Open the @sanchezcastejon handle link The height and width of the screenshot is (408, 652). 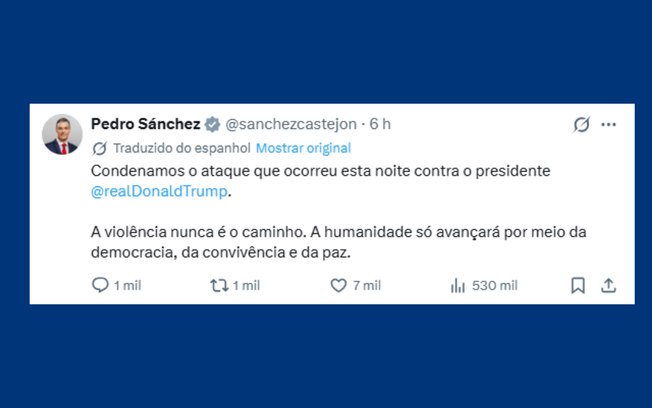pyautogui.click(x=292, y=124)
